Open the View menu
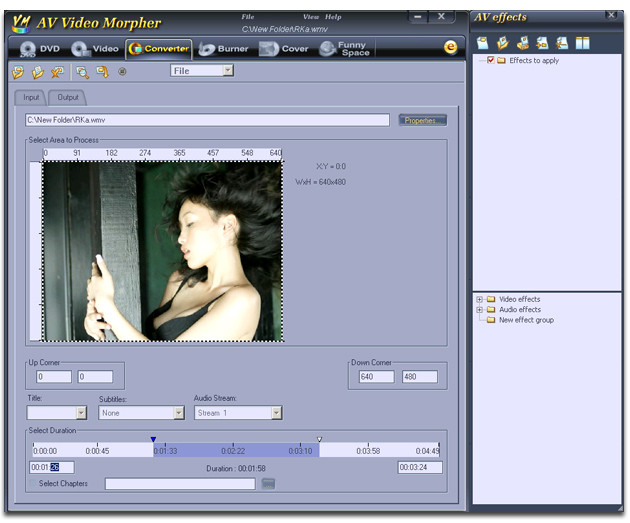 (x=311, y=17)
